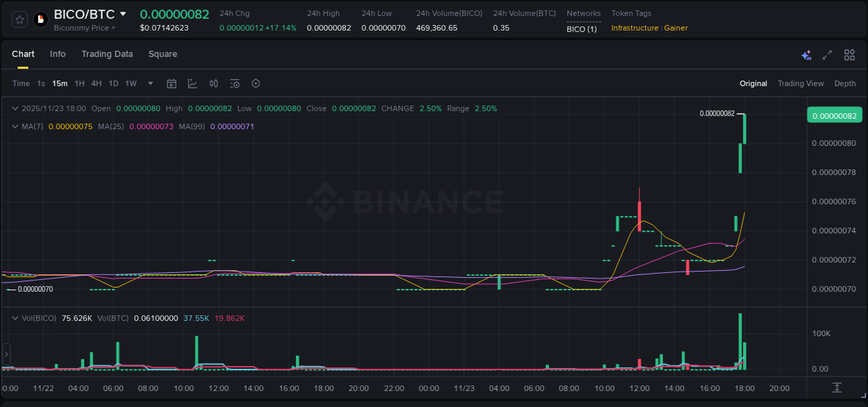
Task: Enter fullscreen with the expand-arrows icon
Action: click(827, 54)
